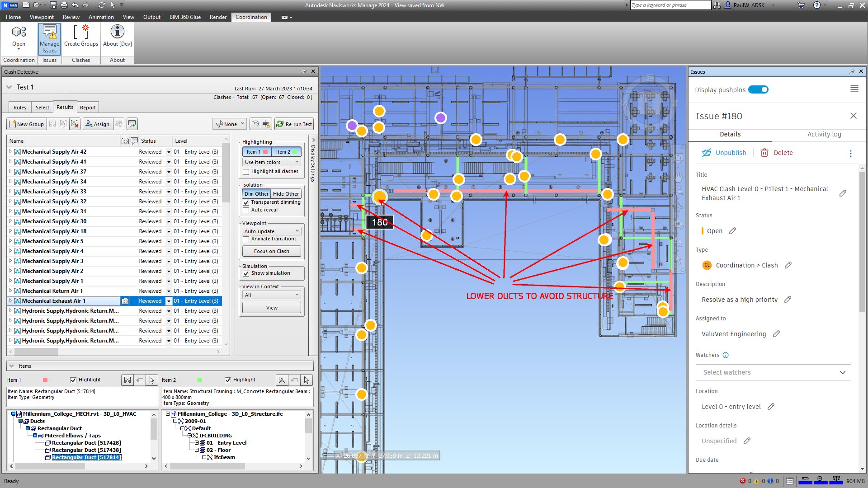Image resolution: width=868 pixels, height=488 pixels.
Task: Click the Delete trash icon for issue
Action: [764, 153]
